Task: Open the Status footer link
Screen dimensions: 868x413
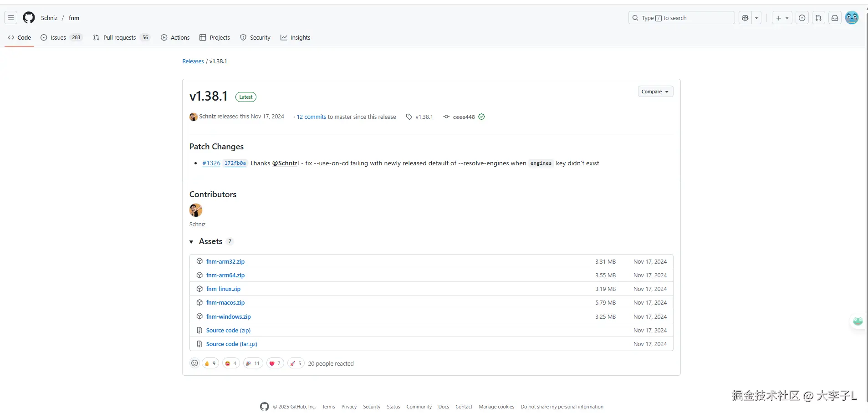Action: click(x=393, y=407)
